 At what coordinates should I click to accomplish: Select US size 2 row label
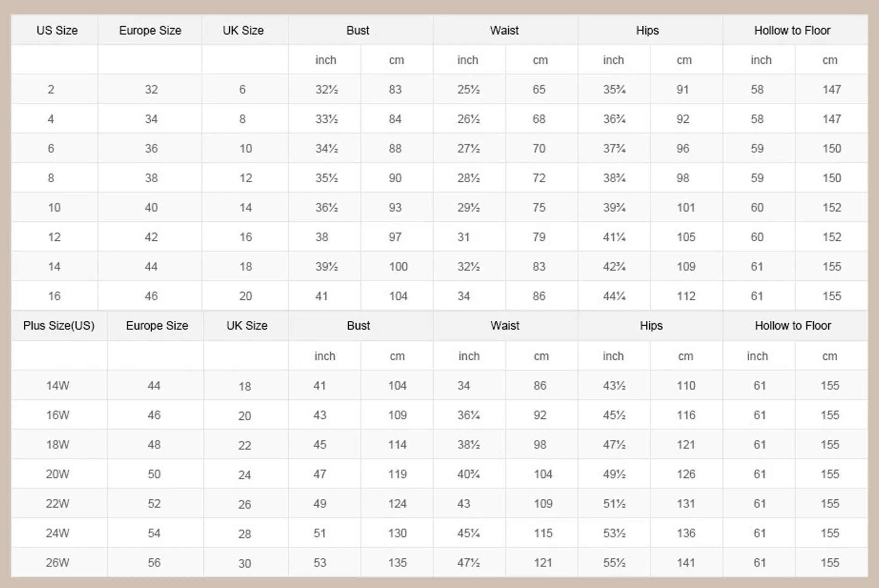coord(51,89)
